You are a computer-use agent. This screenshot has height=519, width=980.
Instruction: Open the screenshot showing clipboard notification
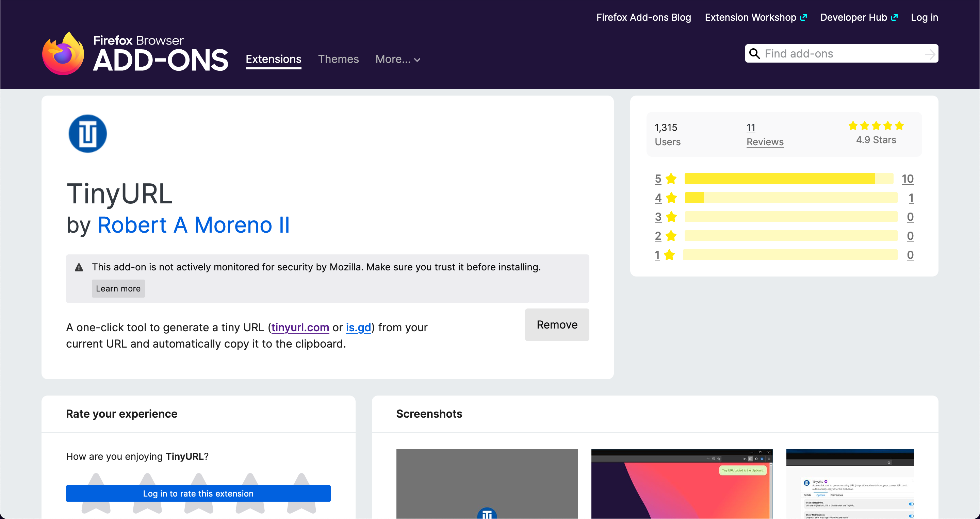[682, 484]
